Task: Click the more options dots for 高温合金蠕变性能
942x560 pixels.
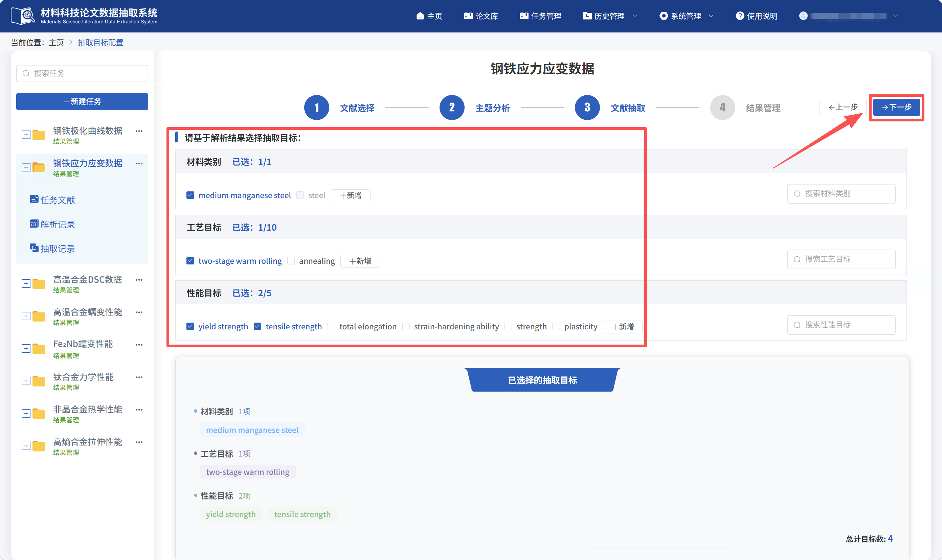Action: 139,312
